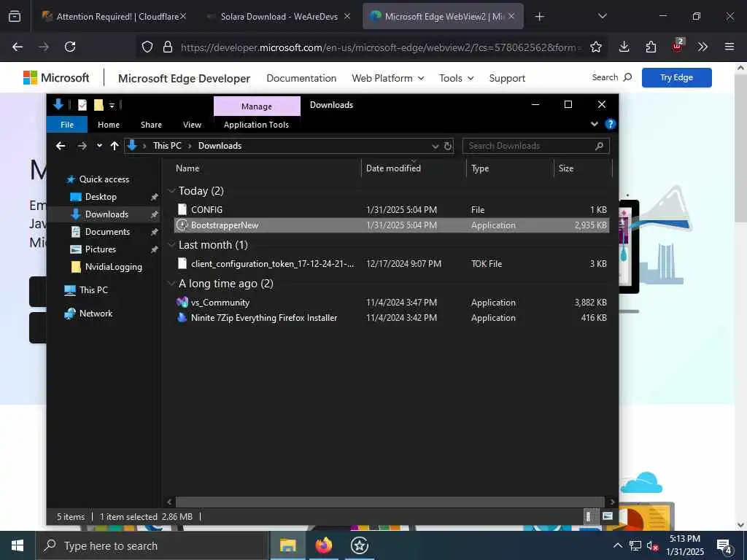Select the vs_Community file
Viewport: 747px width, 560px height.
392,303
